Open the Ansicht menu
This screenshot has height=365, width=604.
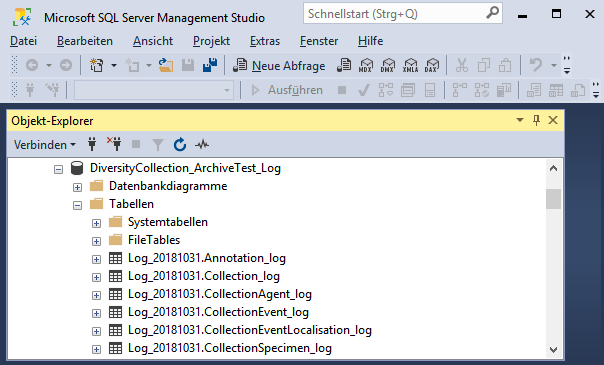click(153, 41)
